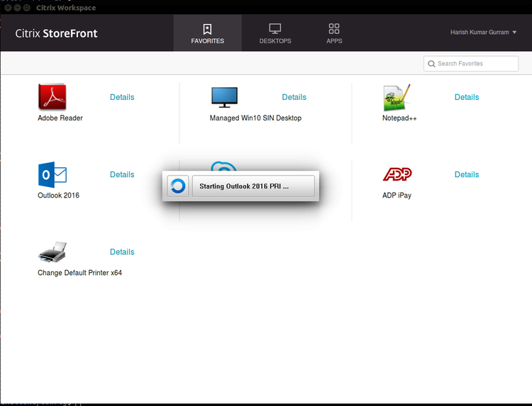This screenshot has height=406, width=532.
Task: Open Details for Adobe Reader
Action: coord(122,97)
